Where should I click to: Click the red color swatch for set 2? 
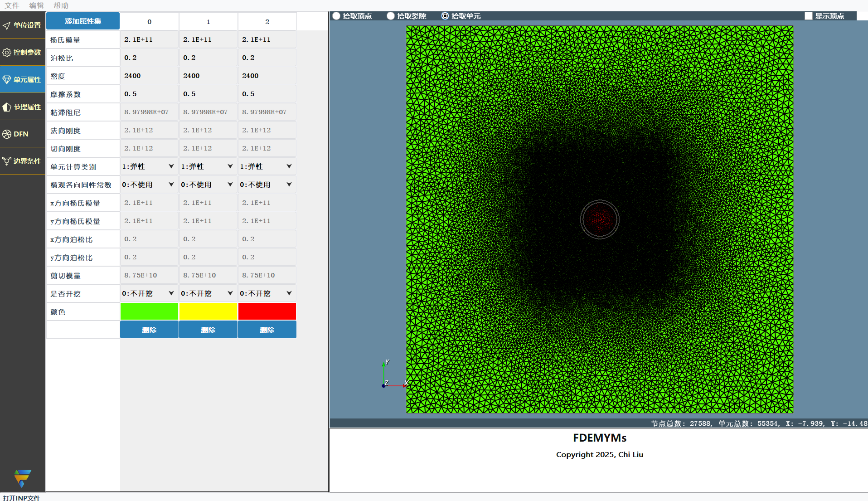pyautogui.click(x=267, y=311)
